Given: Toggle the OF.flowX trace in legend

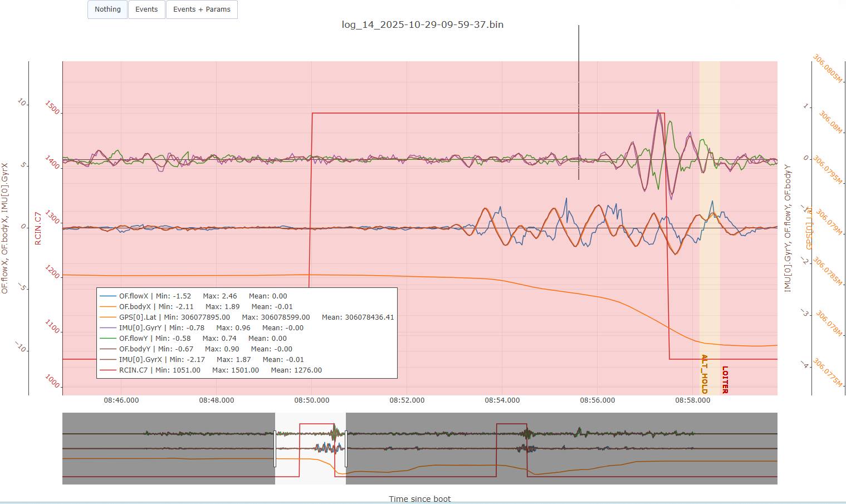Looking at the screenshot, I should pyautogui.click(x=134, y=296).
